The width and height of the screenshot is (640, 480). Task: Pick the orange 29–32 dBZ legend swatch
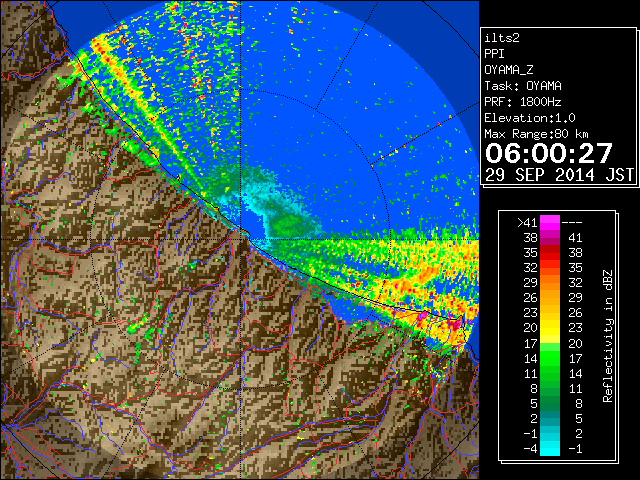click(550, 283)
